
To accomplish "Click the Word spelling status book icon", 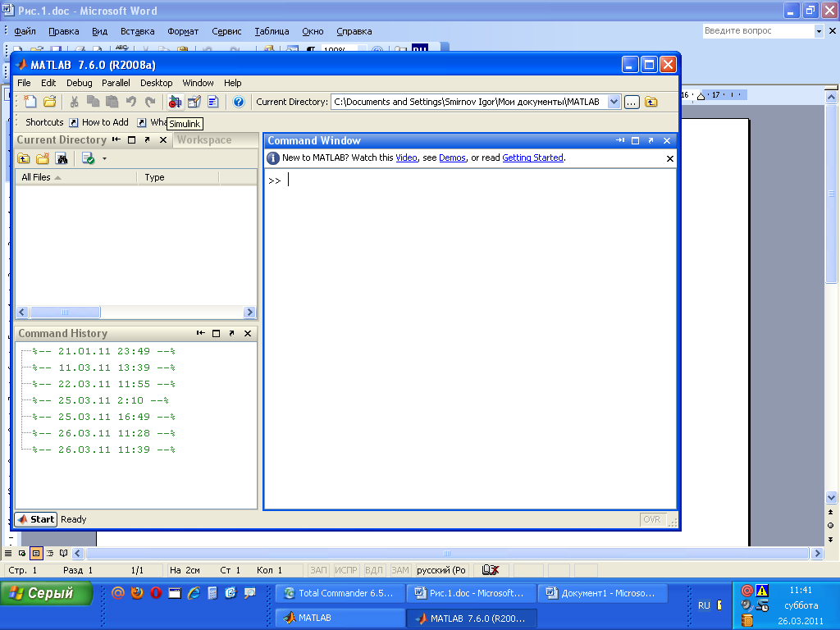I will coord(491,570).
